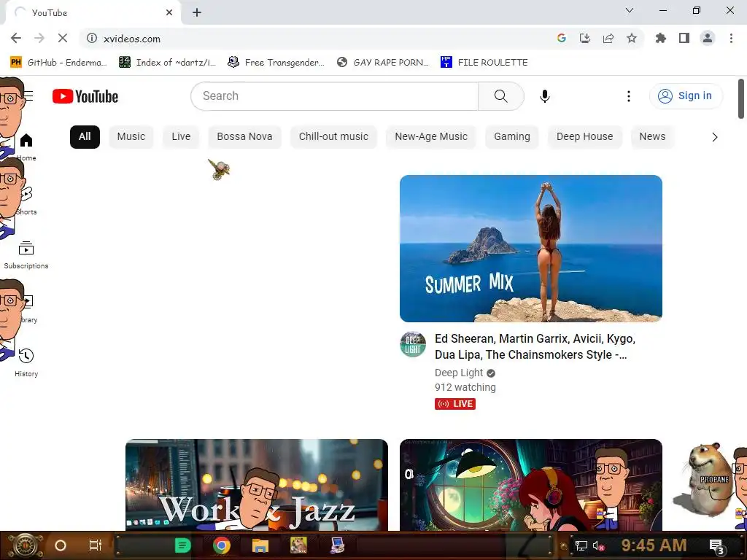The height and width of the screenshot is (560, 747).
Task: Select the Chill-out music chip
Action: click(333, 136)
